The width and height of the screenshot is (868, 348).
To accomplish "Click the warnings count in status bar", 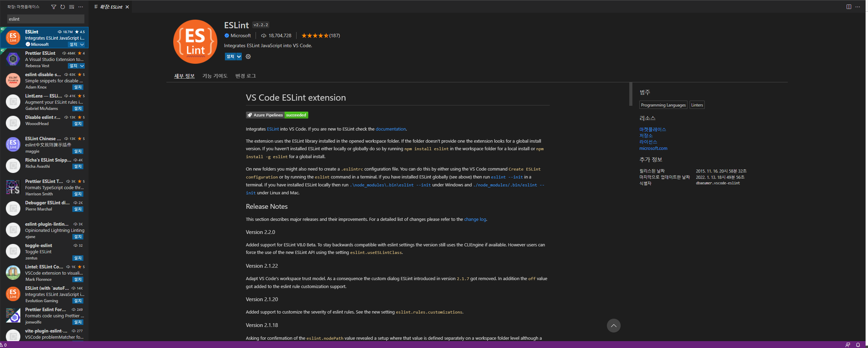I will (x=3, y=345).
